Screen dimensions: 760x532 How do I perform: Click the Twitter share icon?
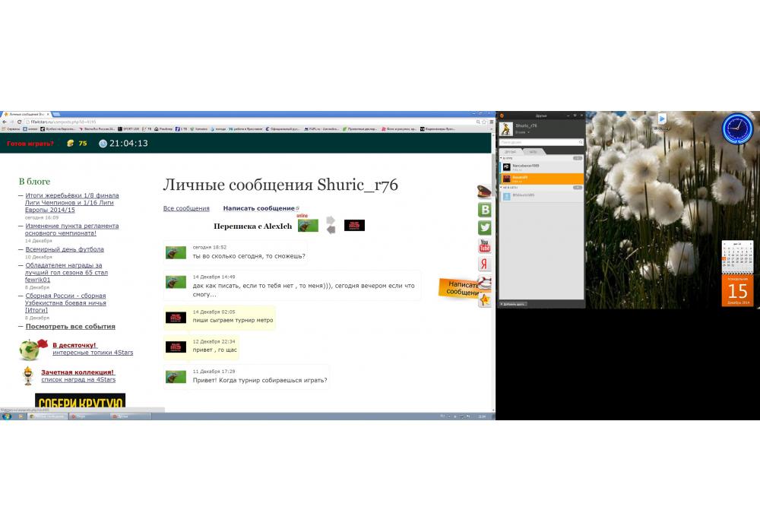pos(484,228)
